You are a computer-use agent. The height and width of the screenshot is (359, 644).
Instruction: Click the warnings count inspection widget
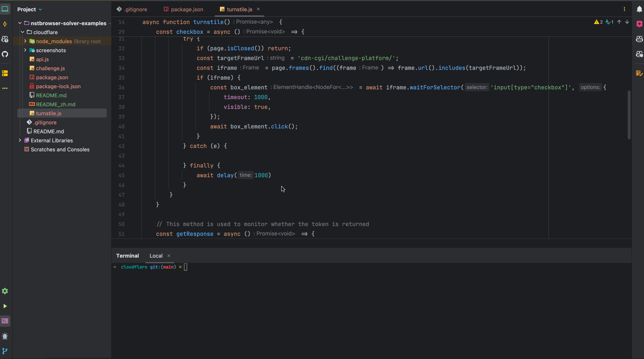(598, 22)
